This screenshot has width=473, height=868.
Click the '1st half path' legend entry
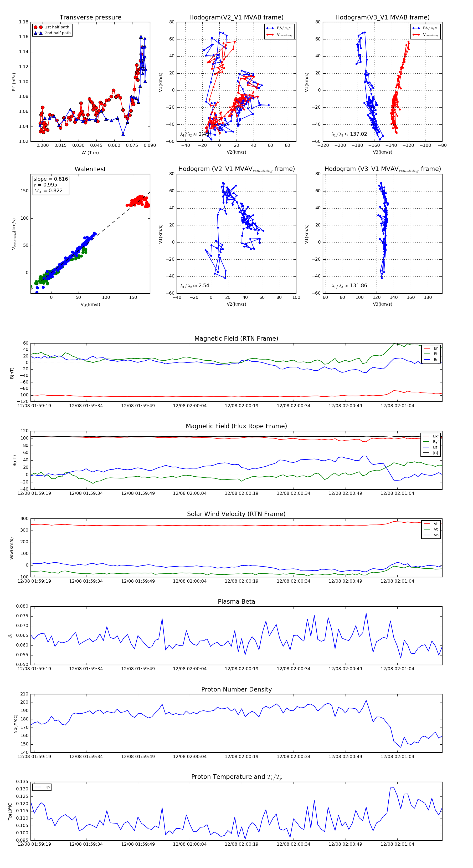[x=52, y=27]
